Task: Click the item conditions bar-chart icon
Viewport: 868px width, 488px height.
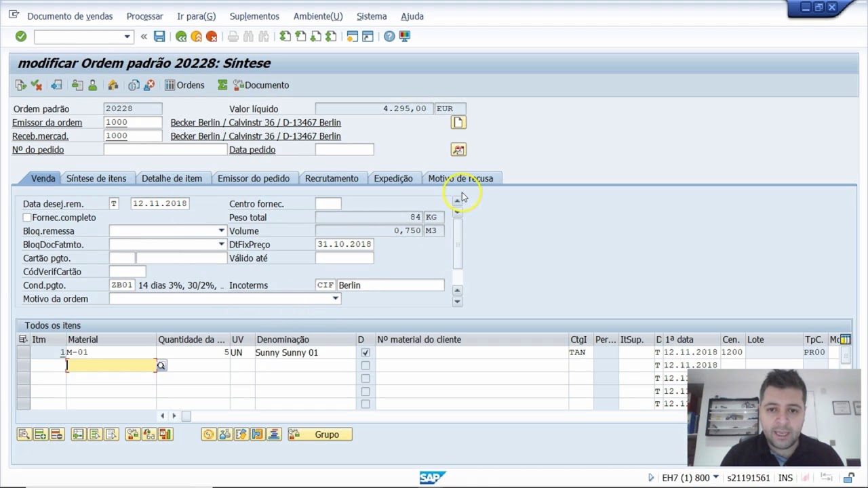Action: 165,434
